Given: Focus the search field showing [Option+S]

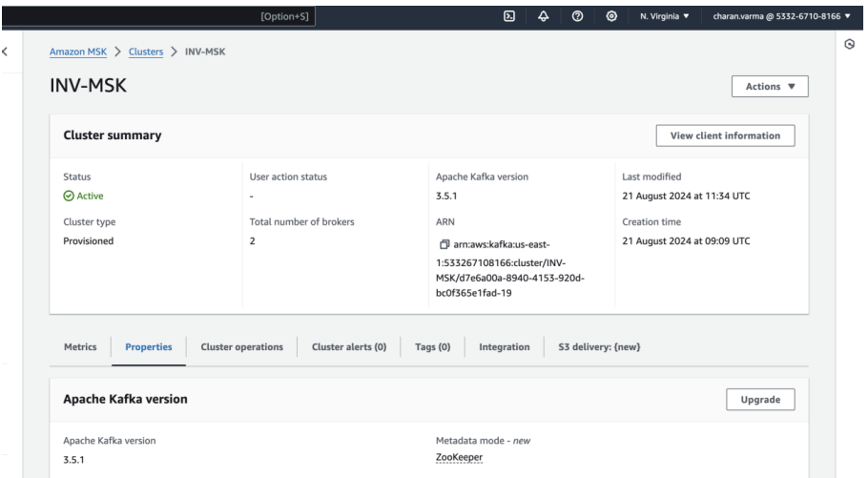Looking at the screenshot, I should [158, 16].
